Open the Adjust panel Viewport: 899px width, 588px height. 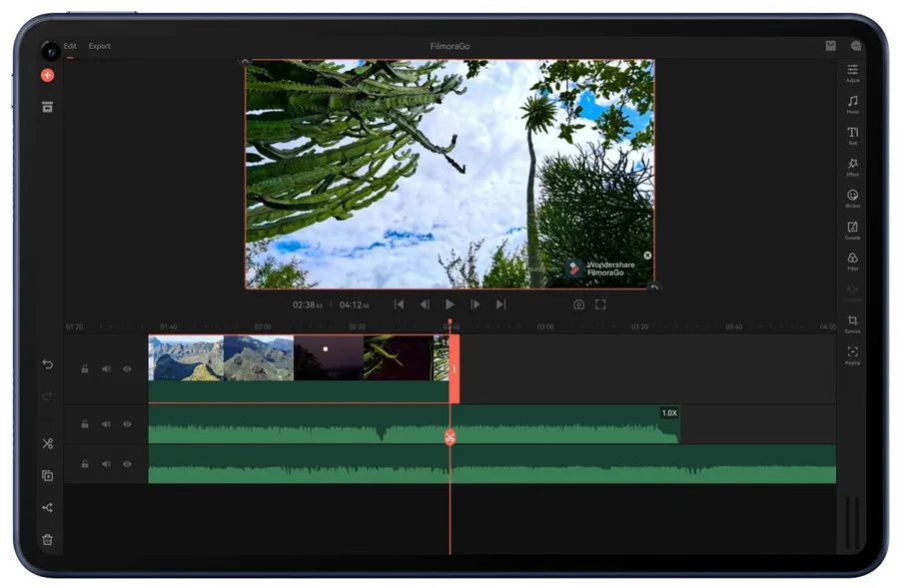click(853, 73)
